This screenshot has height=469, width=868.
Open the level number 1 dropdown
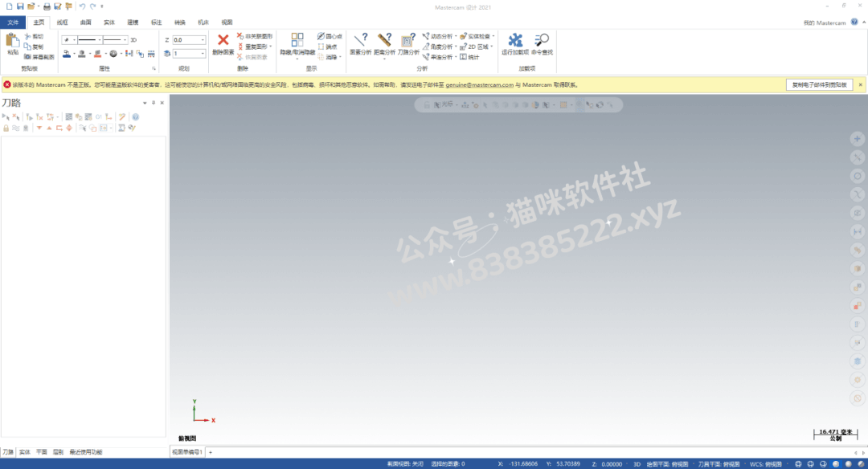click(203, 53)
